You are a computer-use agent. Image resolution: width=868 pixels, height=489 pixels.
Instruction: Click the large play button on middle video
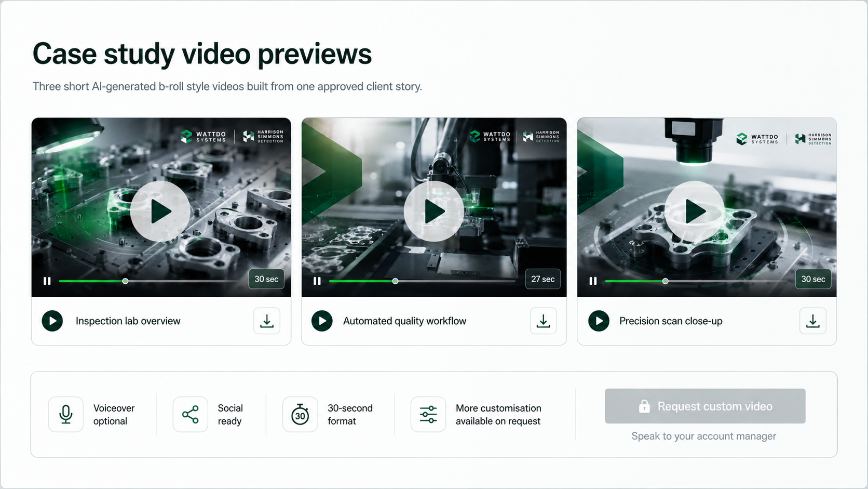(x=434, y=212)
